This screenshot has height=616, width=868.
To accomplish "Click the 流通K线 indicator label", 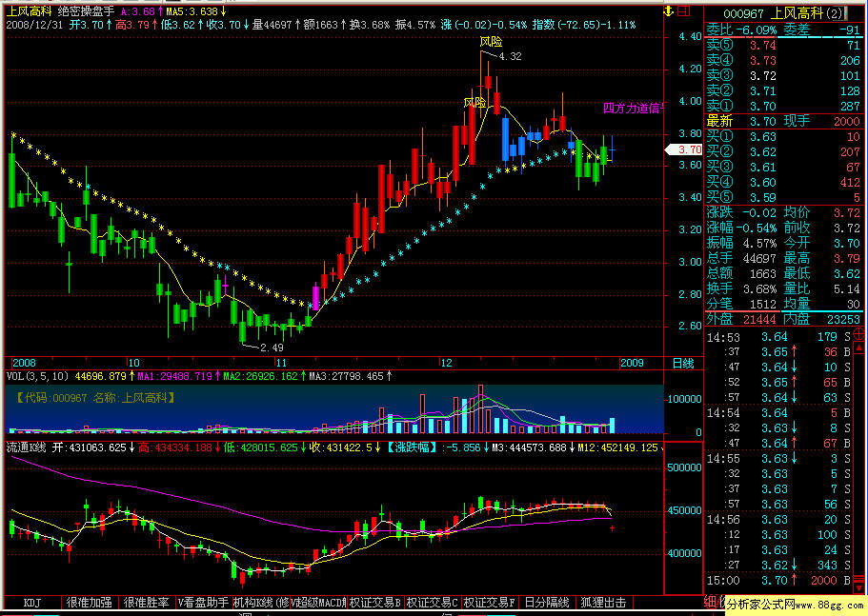I will coord(26,447).
